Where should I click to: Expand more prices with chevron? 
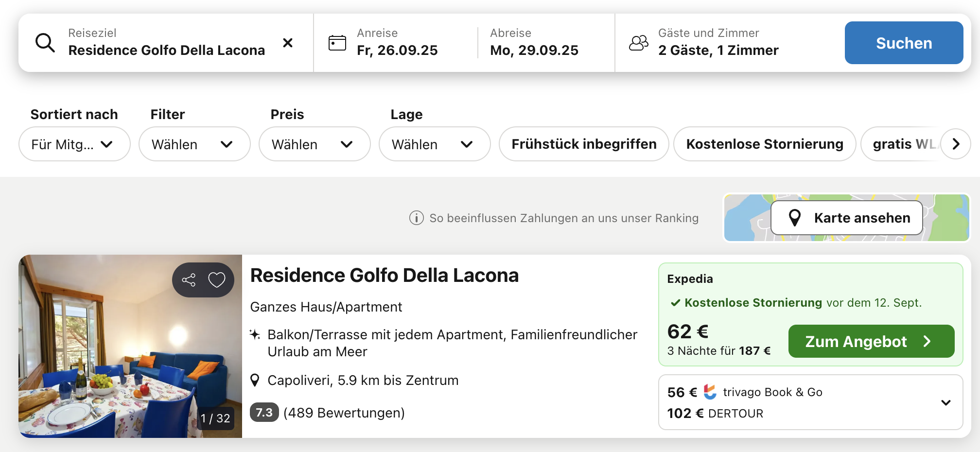coord(945,402)
